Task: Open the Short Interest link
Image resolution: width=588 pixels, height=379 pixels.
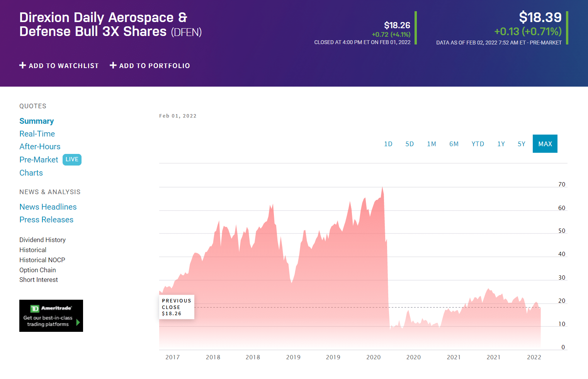Action: coord(39,280)
